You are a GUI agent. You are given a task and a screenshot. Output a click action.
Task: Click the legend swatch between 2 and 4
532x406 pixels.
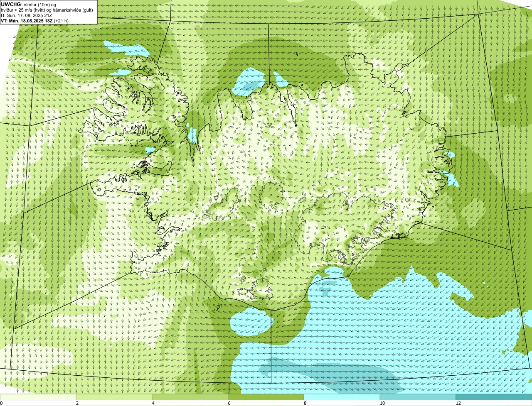point(114,397)
